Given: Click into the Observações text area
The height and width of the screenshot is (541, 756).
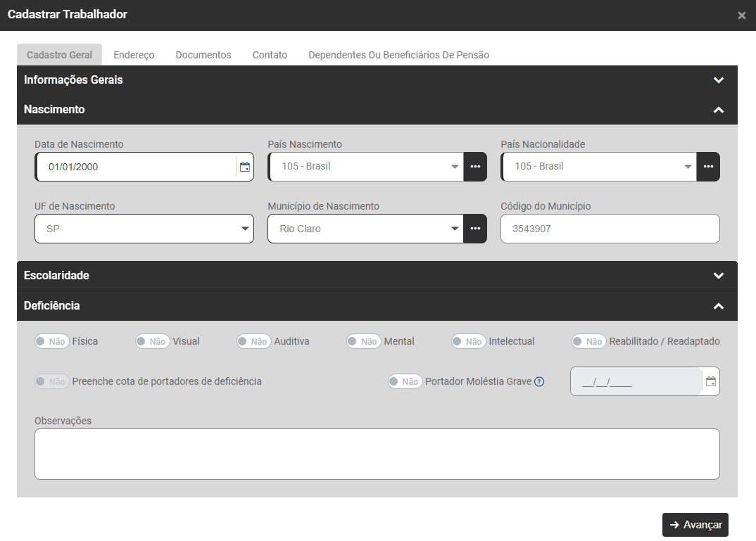Looking at the screenshot, I should coord(377,454).
